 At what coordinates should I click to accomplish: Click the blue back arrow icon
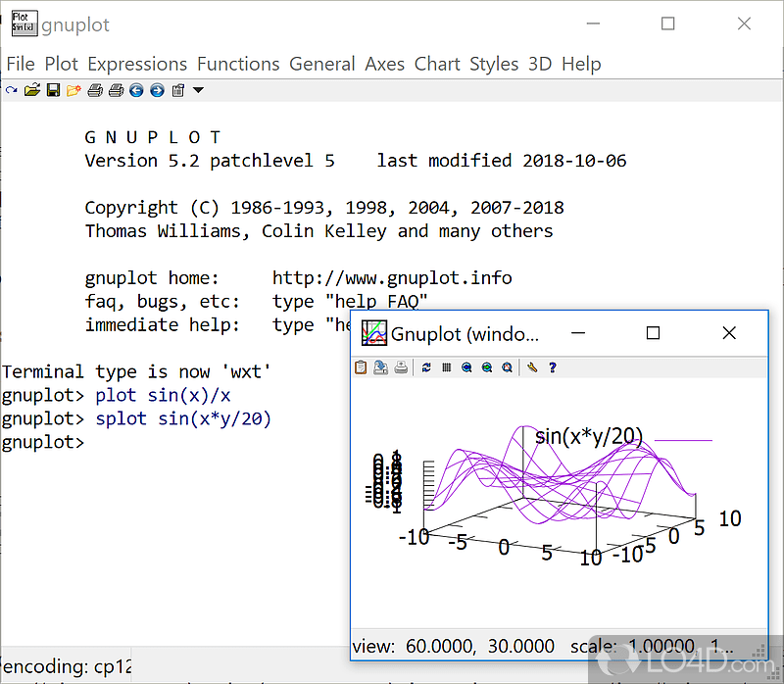click(136, 90)
